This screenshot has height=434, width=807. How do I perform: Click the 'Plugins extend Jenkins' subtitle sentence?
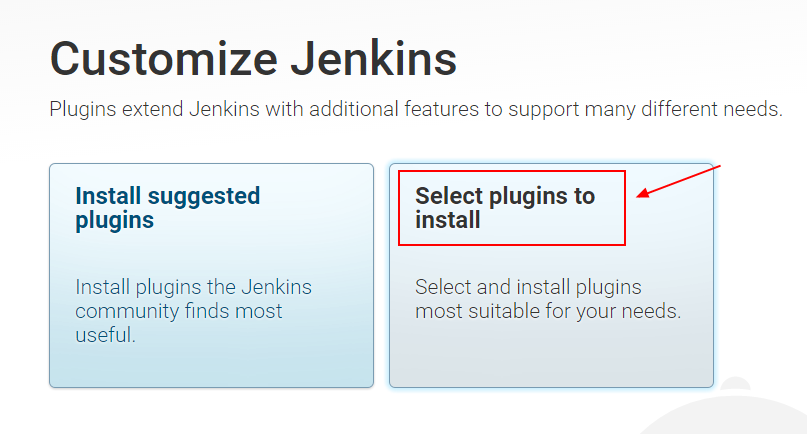(416, 110)
